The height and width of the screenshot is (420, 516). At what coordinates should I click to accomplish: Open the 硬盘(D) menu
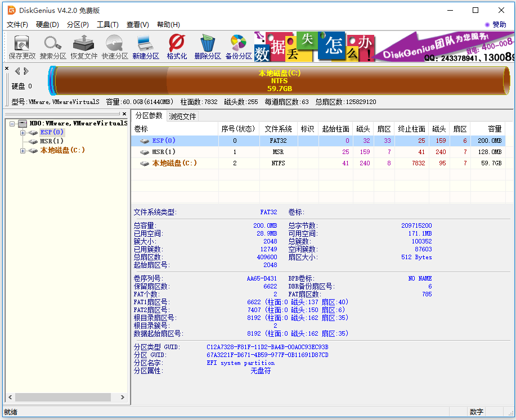pos(47,25)
